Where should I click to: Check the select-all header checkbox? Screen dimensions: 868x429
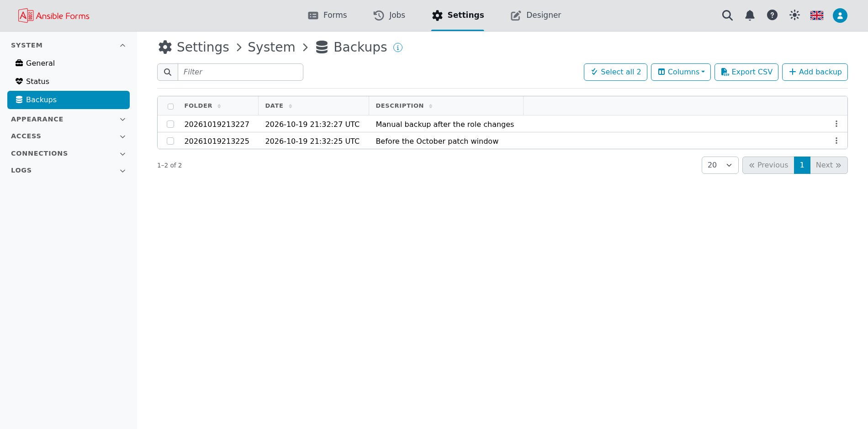tap(170, 106)
